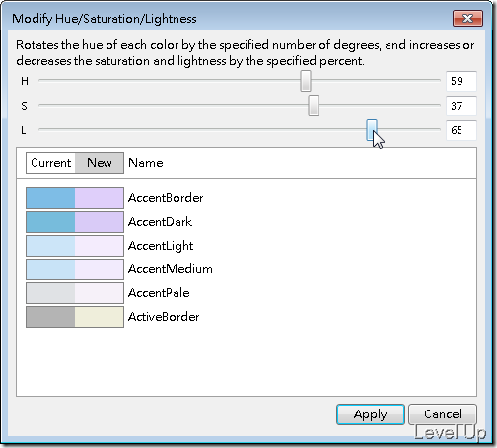Click AccentLight current color swatch

click(50, 246)
